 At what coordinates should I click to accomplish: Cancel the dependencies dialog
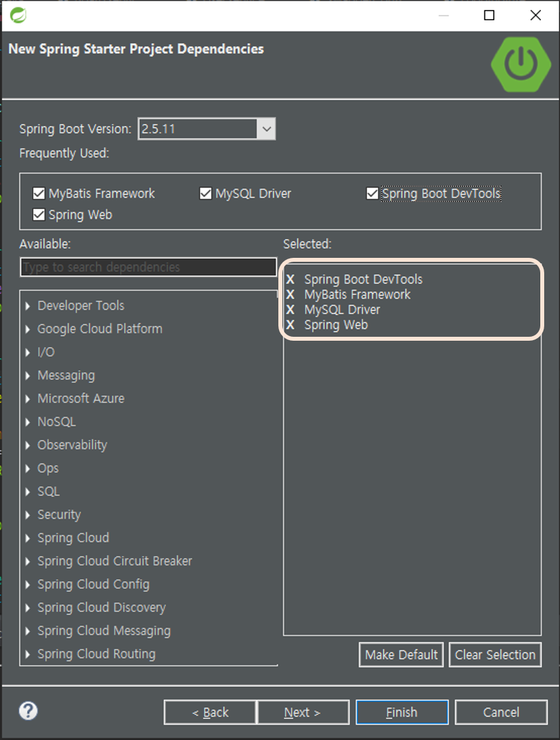point(501,712)
